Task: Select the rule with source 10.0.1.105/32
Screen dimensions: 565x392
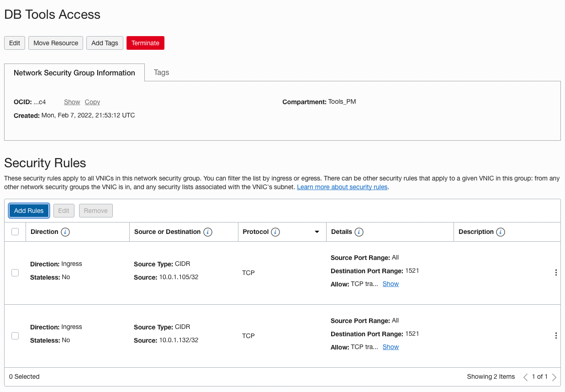Action: point(15,273)
